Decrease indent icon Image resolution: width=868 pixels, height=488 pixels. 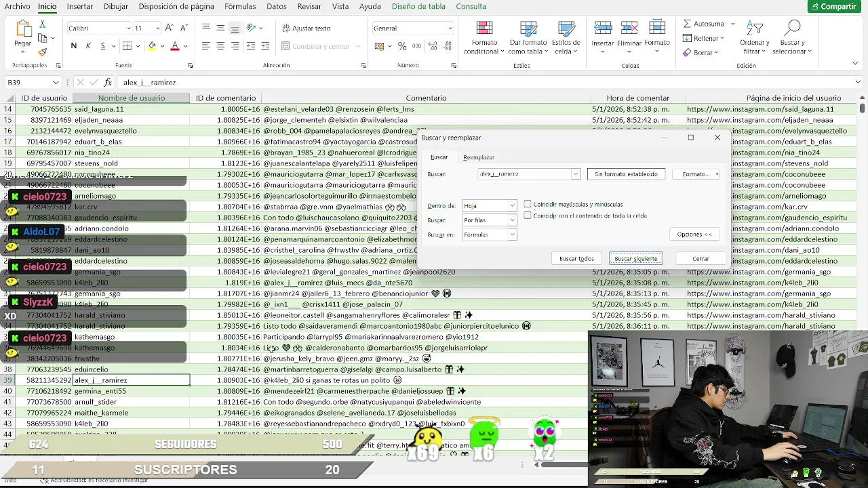251,46
